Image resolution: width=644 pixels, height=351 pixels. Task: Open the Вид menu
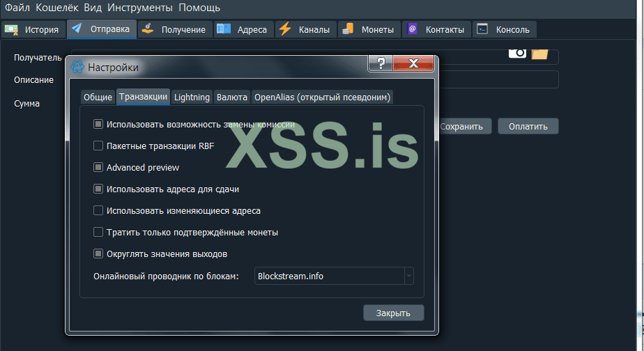[x=93, y=8]
